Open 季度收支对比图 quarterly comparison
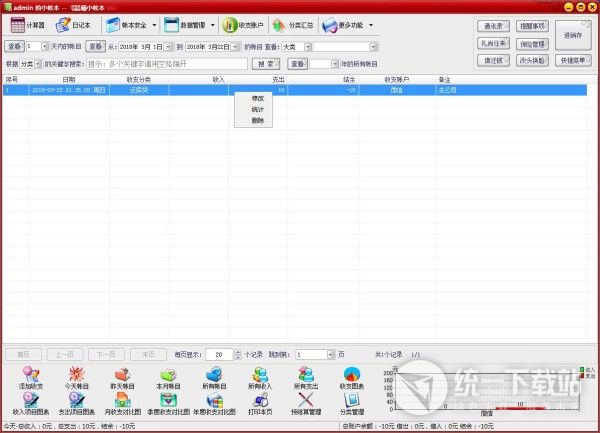The width and height of the screenshot is (600, 433). point(168,404)
